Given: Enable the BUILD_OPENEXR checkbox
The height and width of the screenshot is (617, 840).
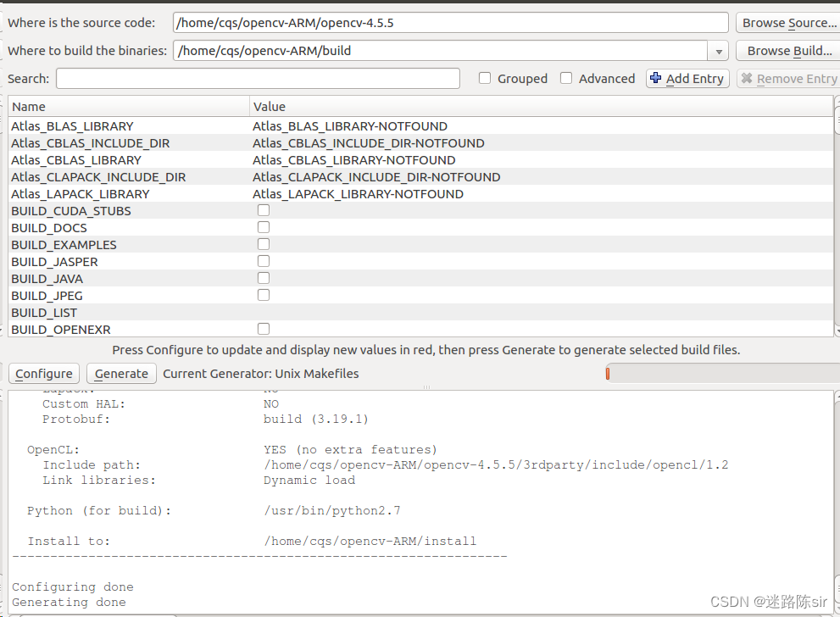Looking at the screenshot, I should pos(263,329).
